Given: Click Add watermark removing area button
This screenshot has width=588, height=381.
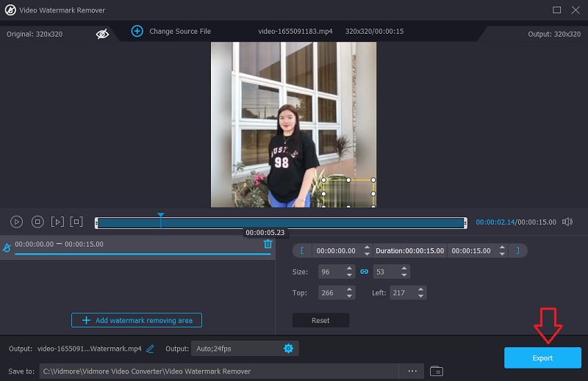Looking at the screenshot, I should [x=137, y=320].
